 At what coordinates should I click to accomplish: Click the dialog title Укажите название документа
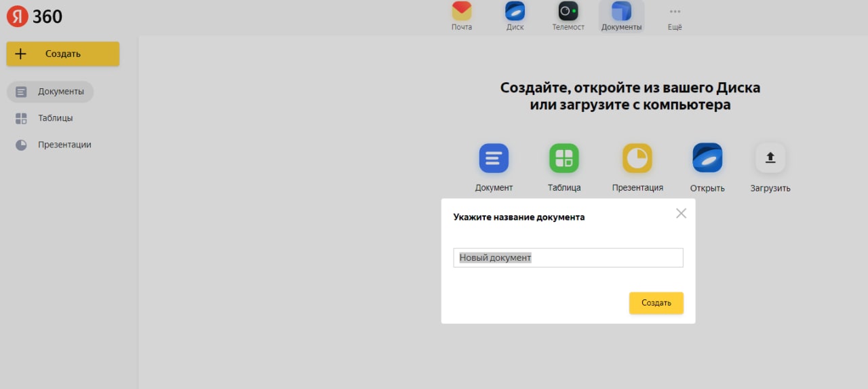(519, 217)
